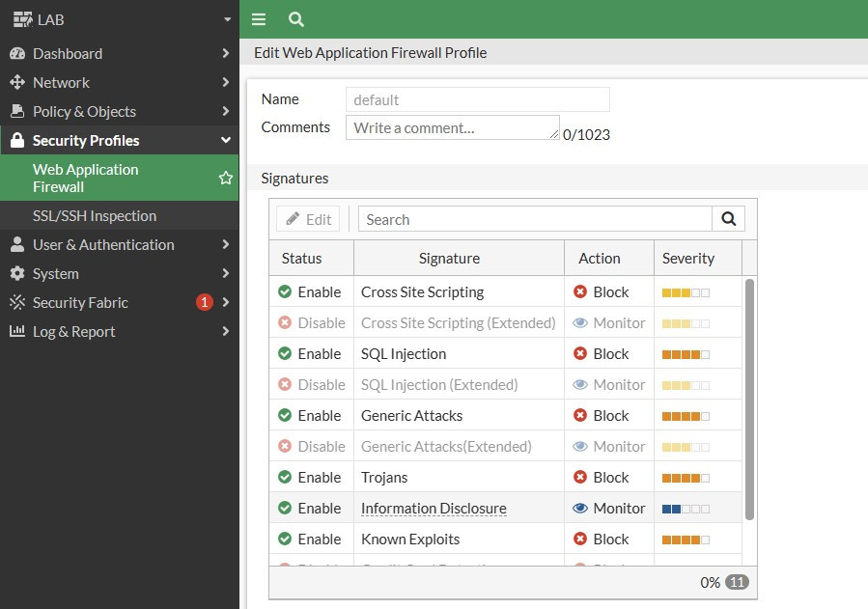
Task: Click the green check icon on SQL Injection row
Action: (x=285, y=353)
